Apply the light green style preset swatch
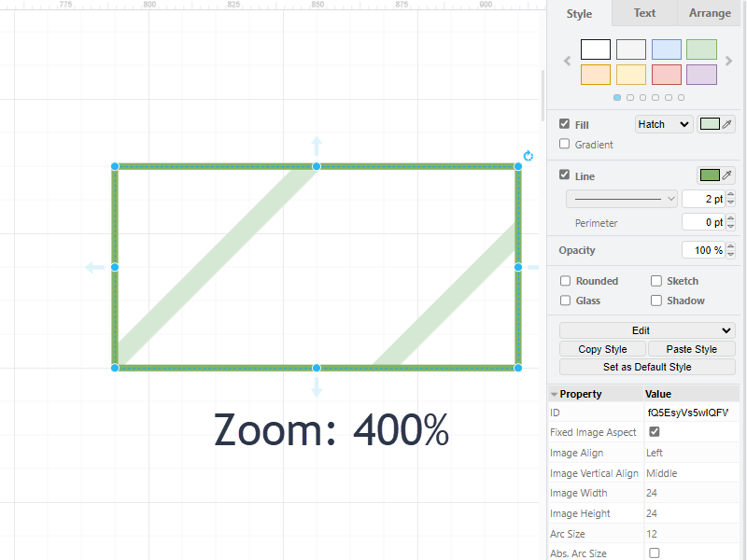 tap(701, 49)
